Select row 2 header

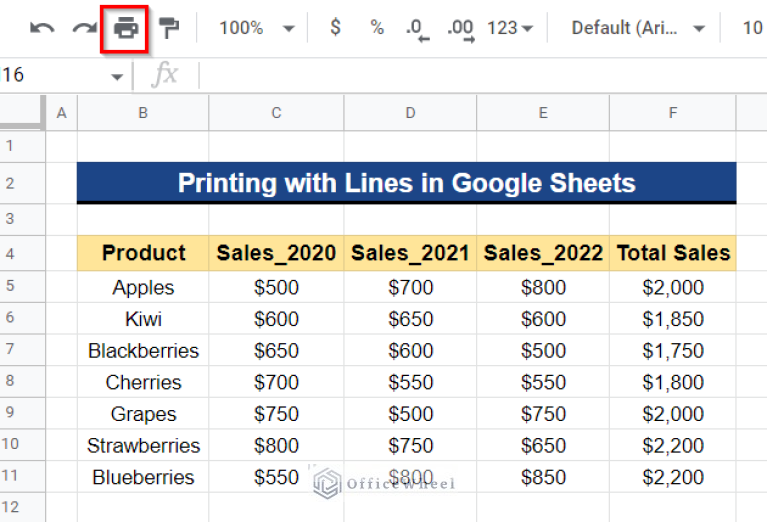click(x=23, y=183)
